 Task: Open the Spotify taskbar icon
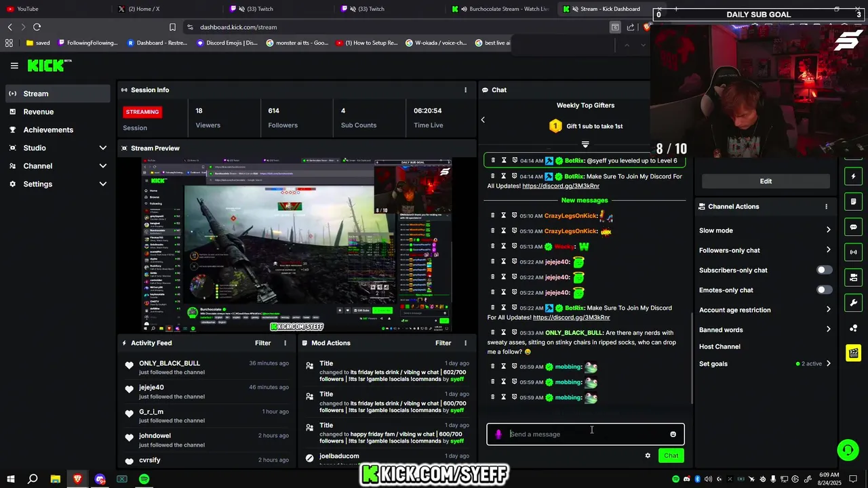(x=144, y=479)
